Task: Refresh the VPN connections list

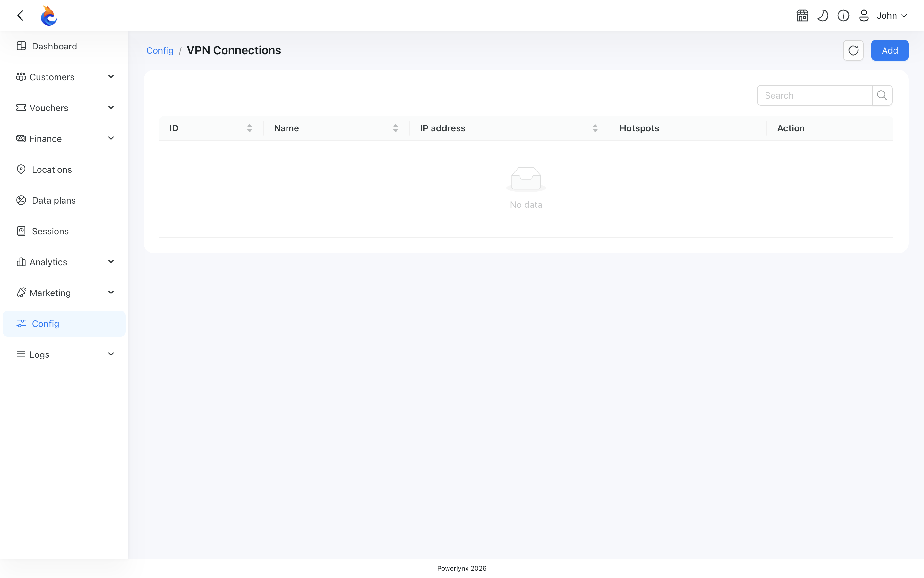Action: 853,50
